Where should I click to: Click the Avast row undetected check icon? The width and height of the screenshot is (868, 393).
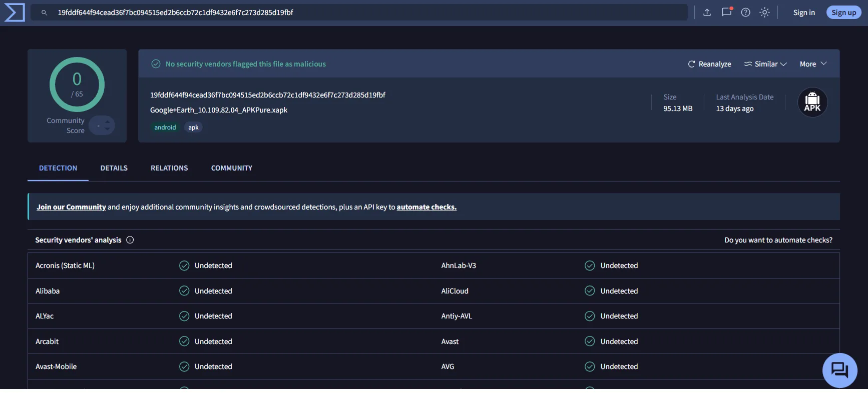[590, 341]
